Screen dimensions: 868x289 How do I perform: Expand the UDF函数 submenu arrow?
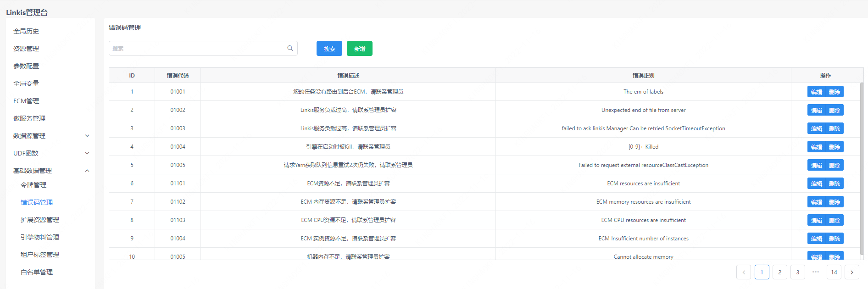click(x=87, y=153)
